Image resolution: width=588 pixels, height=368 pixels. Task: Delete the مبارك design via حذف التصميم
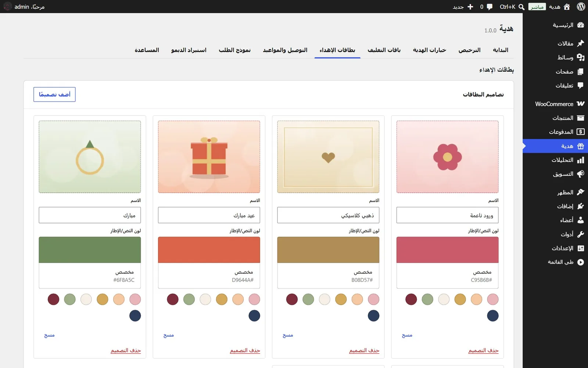pyautogui.click(x=126, y=350)
